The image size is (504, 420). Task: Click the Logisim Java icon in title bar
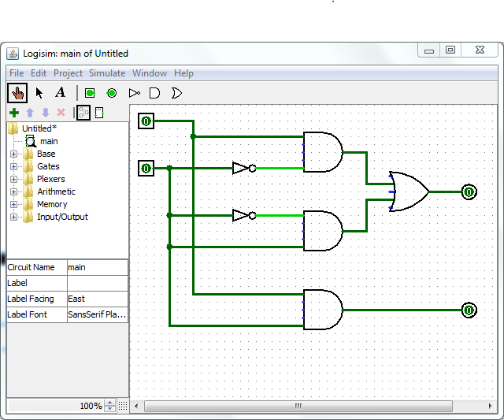pos(13,54)
